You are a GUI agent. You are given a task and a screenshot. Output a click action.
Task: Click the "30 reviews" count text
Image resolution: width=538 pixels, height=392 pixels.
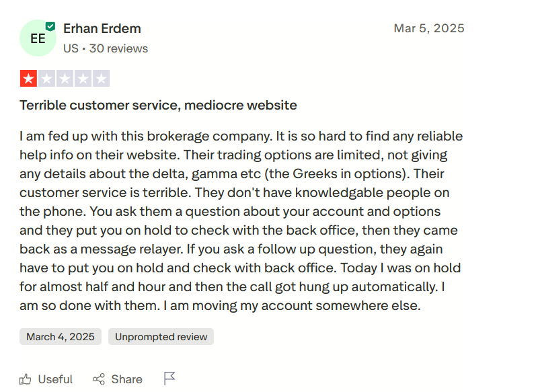point(118,48)
